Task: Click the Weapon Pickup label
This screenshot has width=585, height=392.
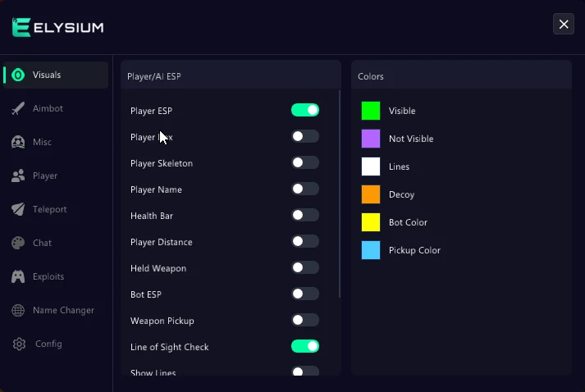Action: click(x=162, y=321)
